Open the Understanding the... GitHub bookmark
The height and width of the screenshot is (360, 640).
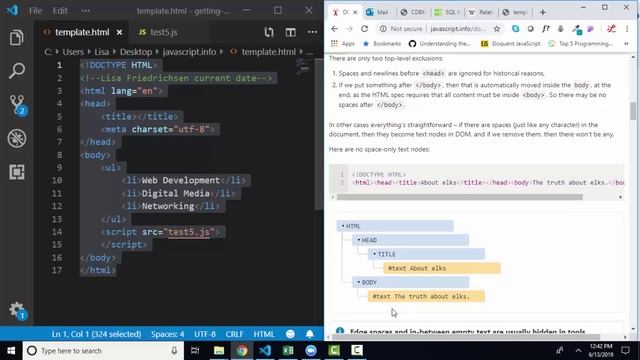(439, 43)
